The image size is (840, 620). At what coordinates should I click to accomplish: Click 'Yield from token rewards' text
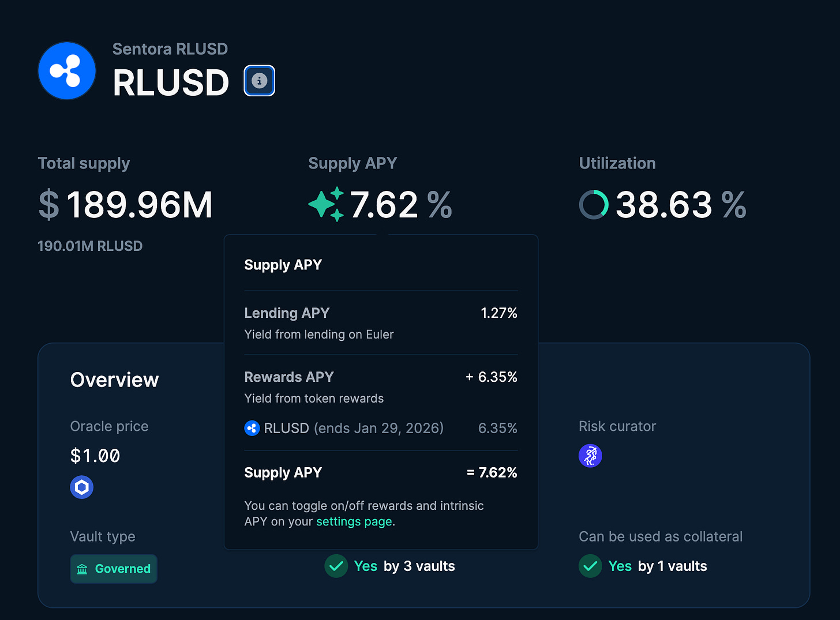tap(314, 399)
